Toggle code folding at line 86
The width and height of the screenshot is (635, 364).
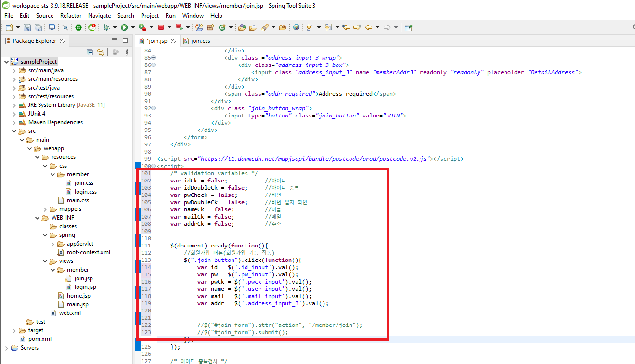tap(154, 65)
